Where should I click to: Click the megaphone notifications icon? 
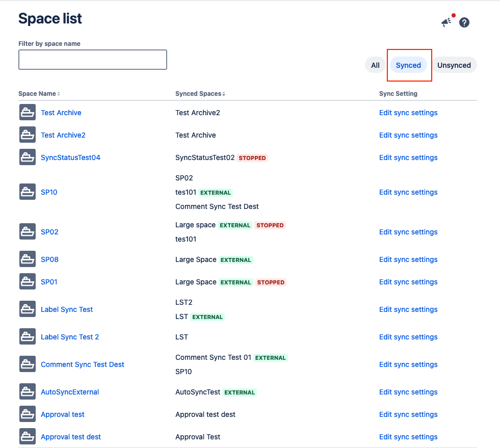click(x=446, y=22)
